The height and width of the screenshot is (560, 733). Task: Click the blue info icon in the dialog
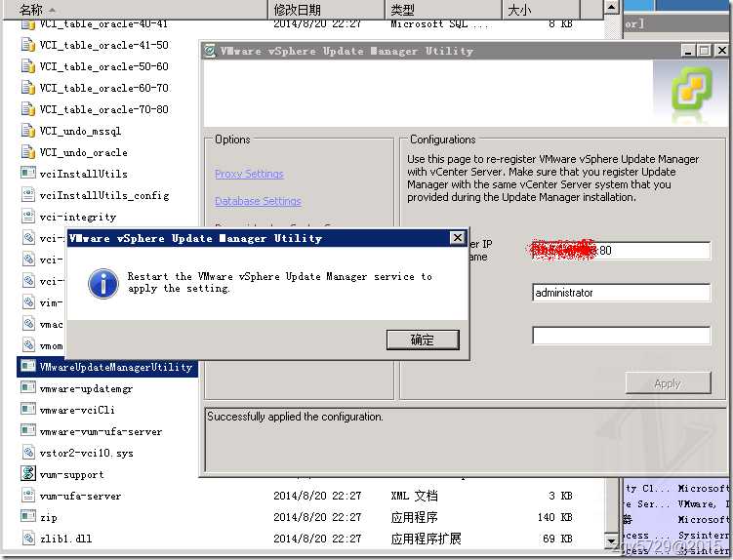coord(102,283)
